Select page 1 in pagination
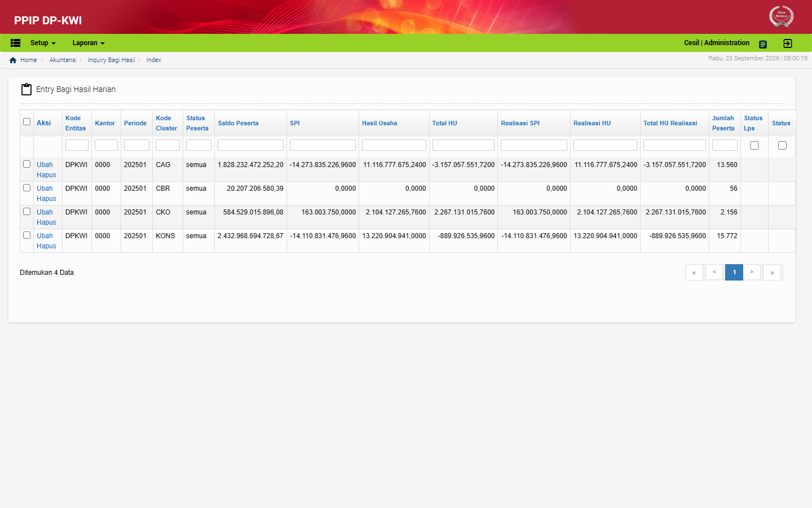This screenshot has height=508, width=812. (x=734, y=272)
